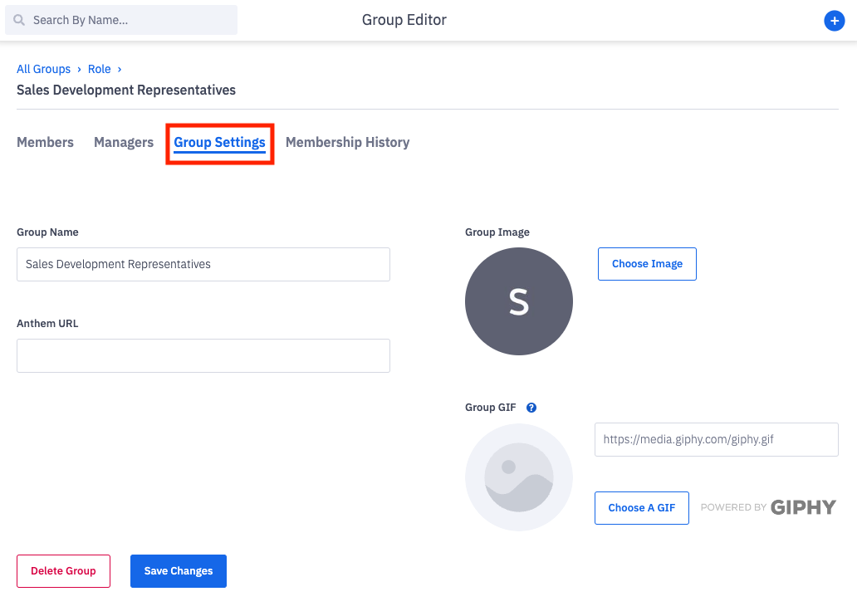Image resolution: width=857 pixels, height=616 pixels.
Task: Click the circular Group Image avatar with letter S
Action: (x=518, y=301)
